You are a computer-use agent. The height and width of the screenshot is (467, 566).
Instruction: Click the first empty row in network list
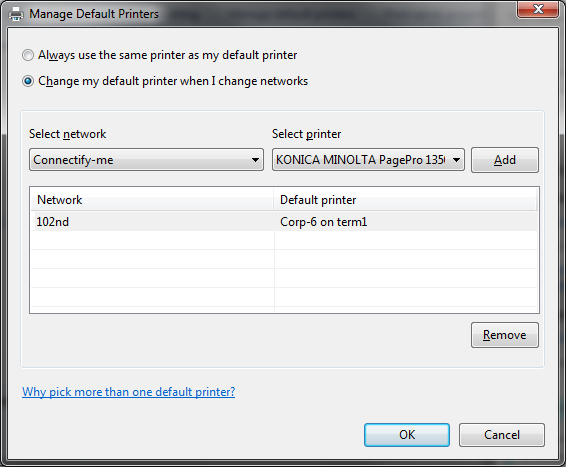[x=284, y=240]
